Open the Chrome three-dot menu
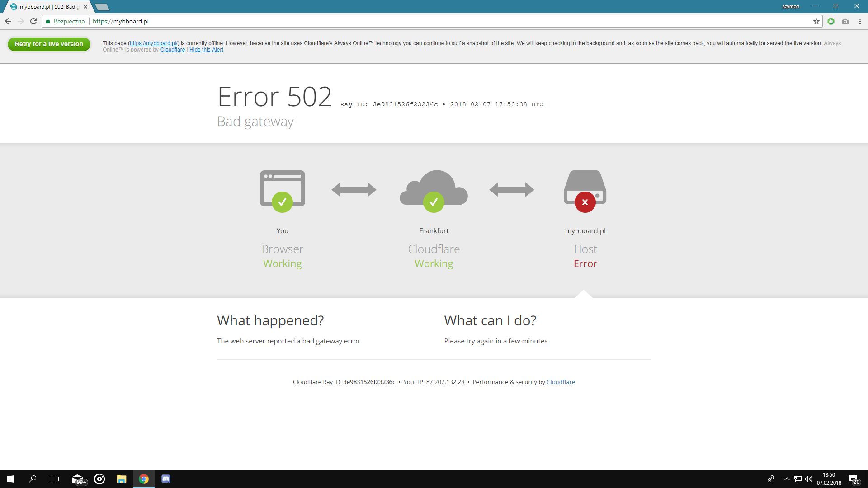The height and width of the screenshot is (488, 868). click(x=860, y=21)
